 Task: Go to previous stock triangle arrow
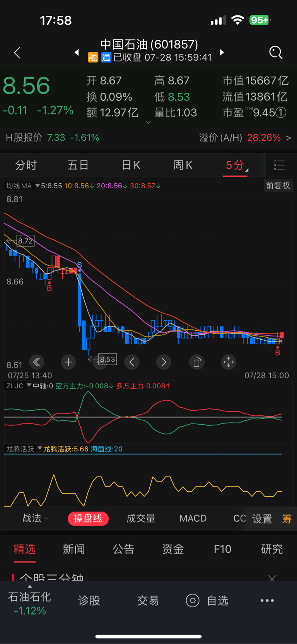[77, 52]
